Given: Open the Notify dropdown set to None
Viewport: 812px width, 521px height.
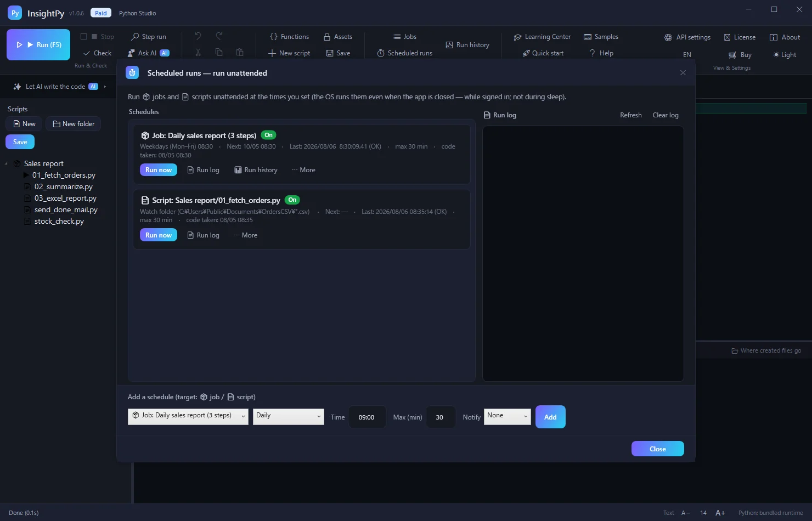Looking at the screenshot, I should [507, 416].
